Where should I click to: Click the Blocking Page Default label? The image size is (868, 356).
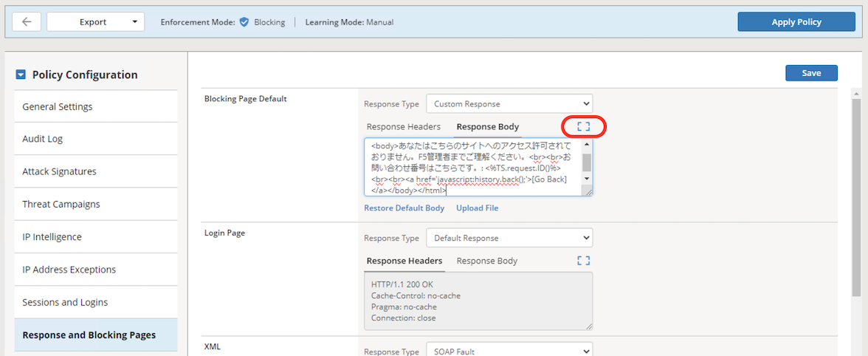[x=246, y=99]
